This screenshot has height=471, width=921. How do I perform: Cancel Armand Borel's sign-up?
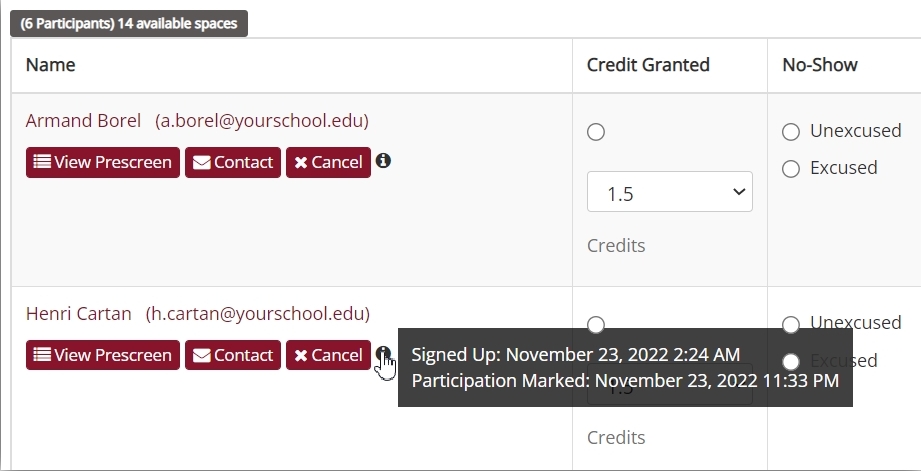(x=328, y=162)
